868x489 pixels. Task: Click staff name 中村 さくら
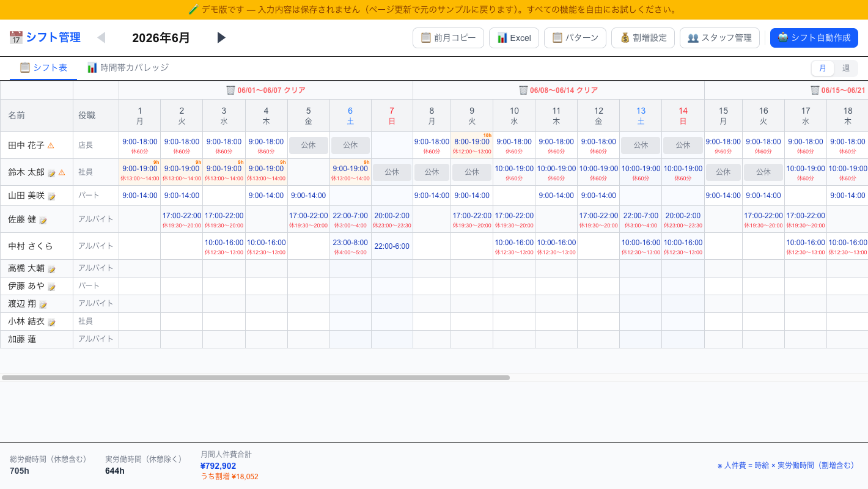tap(31, 246)
